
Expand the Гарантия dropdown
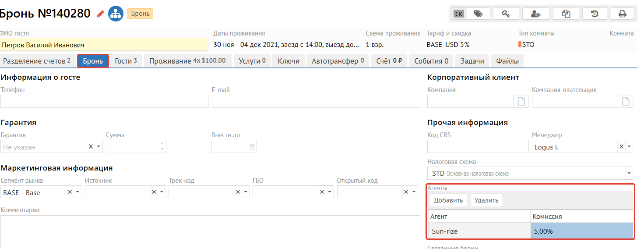pyautogui.click(x=99, y=147)
